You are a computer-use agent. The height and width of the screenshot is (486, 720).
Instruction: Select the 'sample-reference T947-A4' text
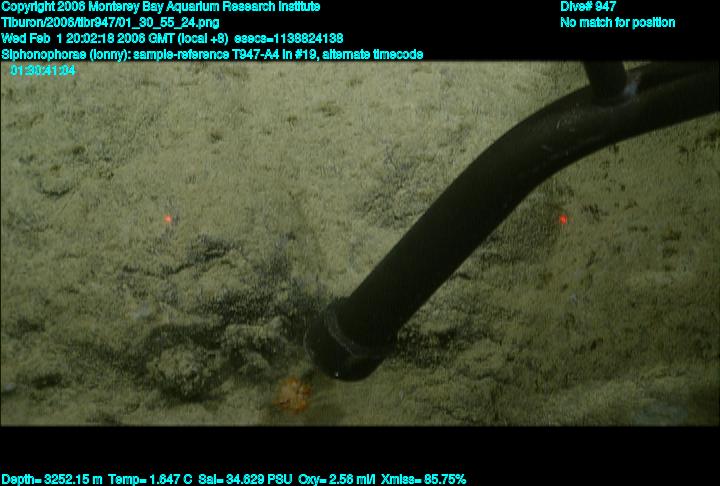tap(207, 55)
